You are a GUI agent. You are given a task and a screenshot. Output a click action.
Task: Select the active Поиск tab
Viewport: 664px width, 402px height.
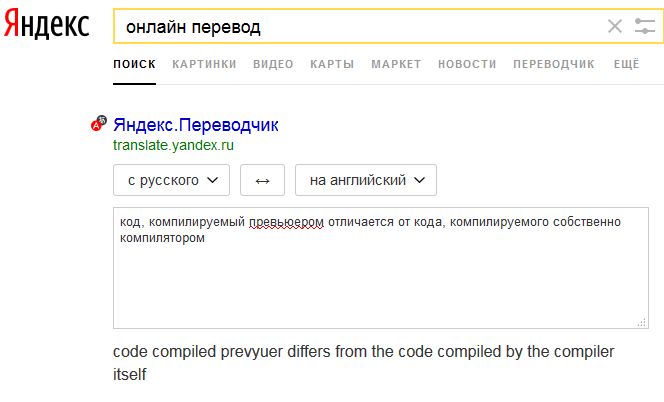tap(134, 64)
